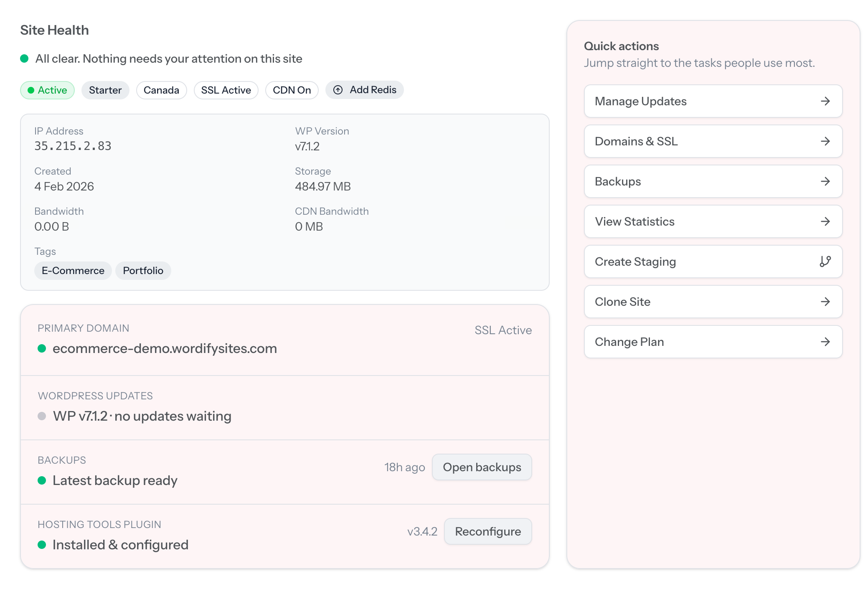868x589 pixels.
Task: Click the Active status badge
Action: pos(47,90)
